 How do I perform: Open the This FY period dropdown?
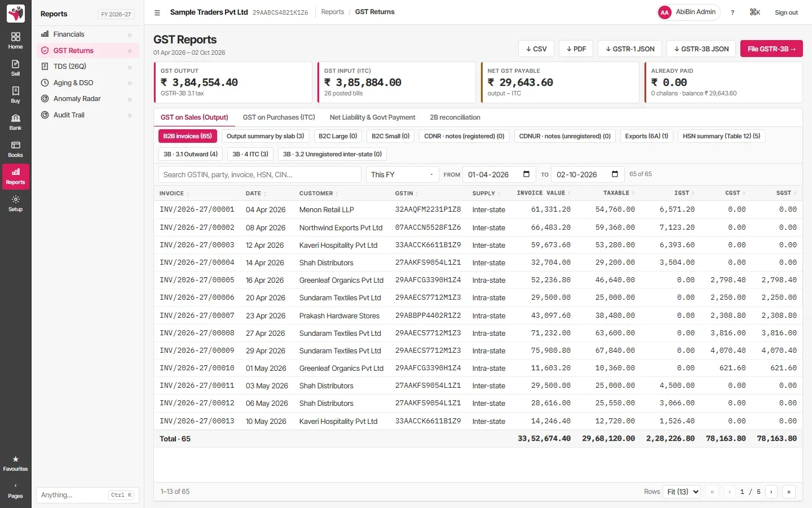point(403,174)
